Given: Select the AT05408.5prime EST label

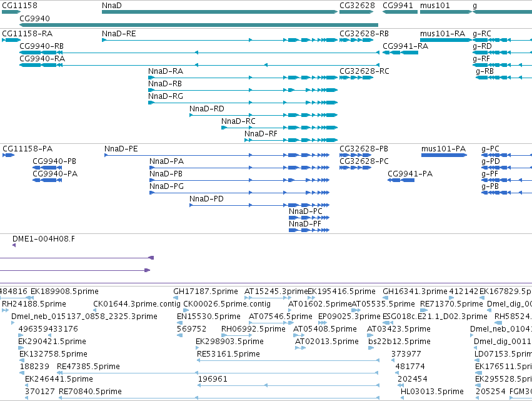Looking at the screenshot, I should pos(325,329).
